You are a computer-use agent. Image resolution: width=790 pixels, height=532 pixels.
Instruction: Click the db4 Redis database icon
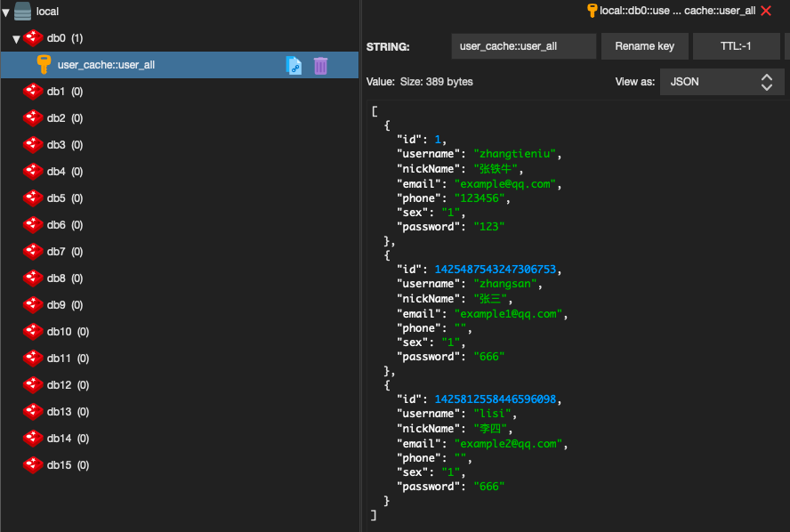point(33,172)
